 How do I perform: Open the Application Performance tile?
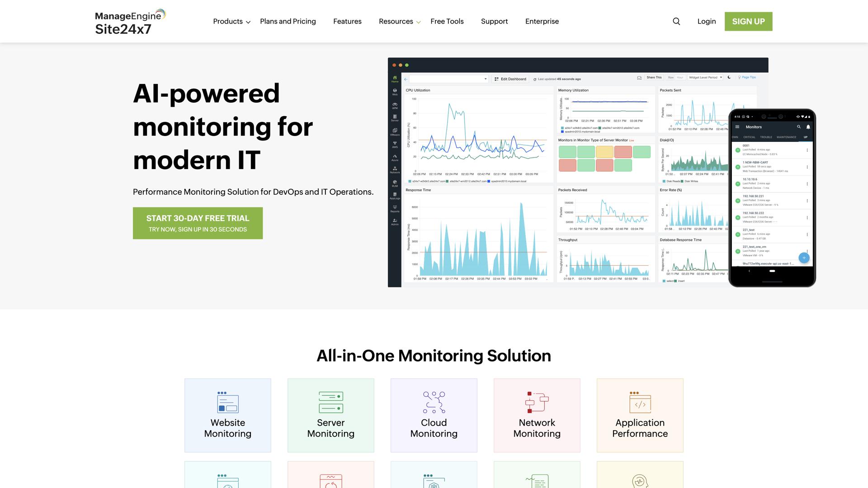click(640, 415)
